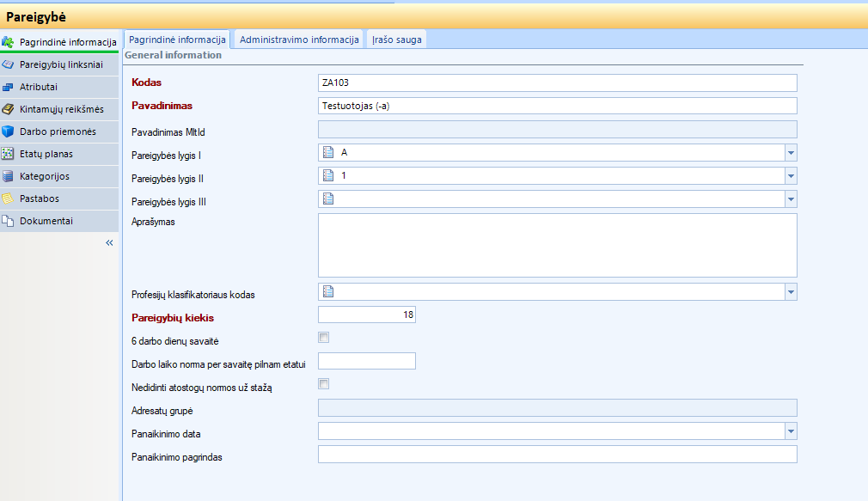Open the Pareigybės lygis III dropdown arrow
Viewport: 868px width, 501px height.
coord(790,199)
